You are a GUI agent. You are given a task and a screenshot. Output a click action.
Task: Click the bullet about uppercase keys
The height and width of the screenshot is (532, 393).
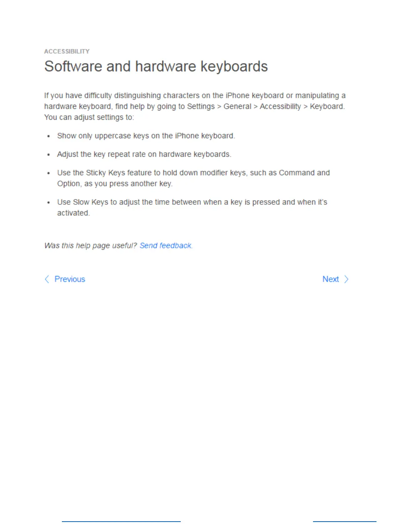pyautogui.click(x=146, y=136)
